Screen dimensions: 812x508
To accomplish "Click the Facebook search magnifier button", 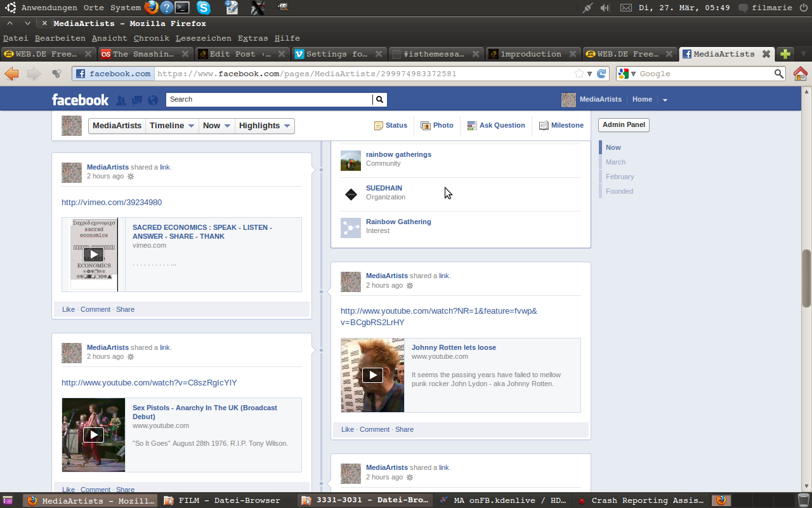I will tap(379, 99).
